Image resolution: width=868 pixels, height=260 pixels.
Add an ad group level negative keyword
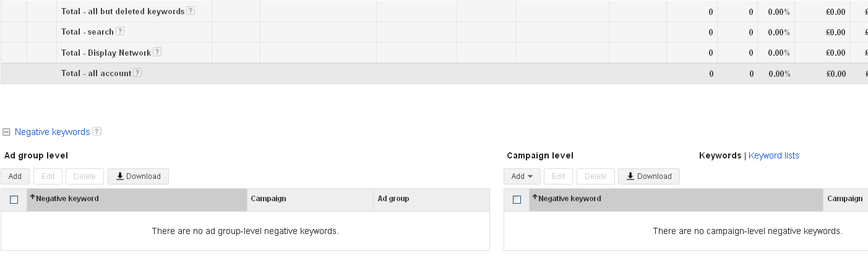pos(15,176)
